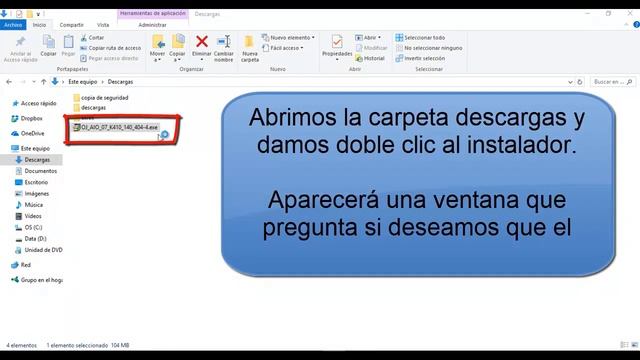
Task: Open the Fácil acceso dropdown
Action: point(283,48)
